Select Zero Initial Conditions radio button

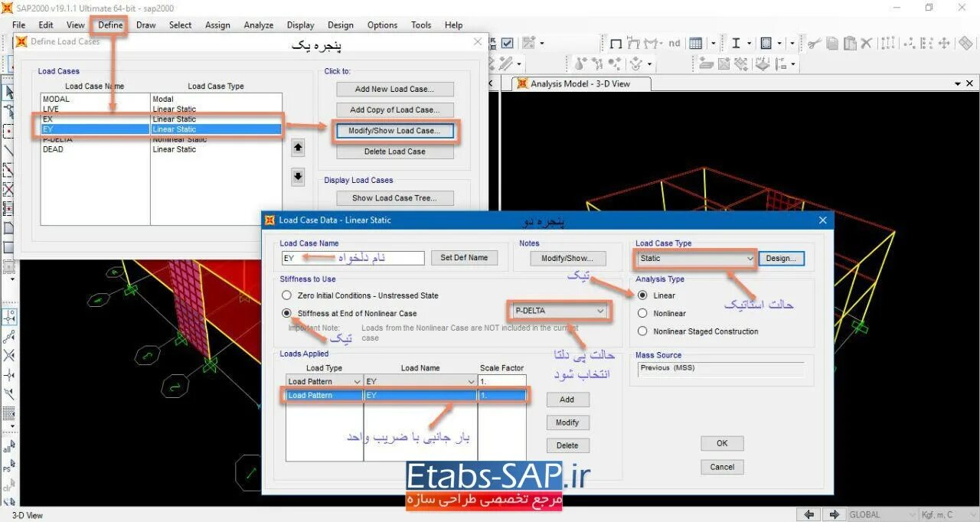[286, 295]
